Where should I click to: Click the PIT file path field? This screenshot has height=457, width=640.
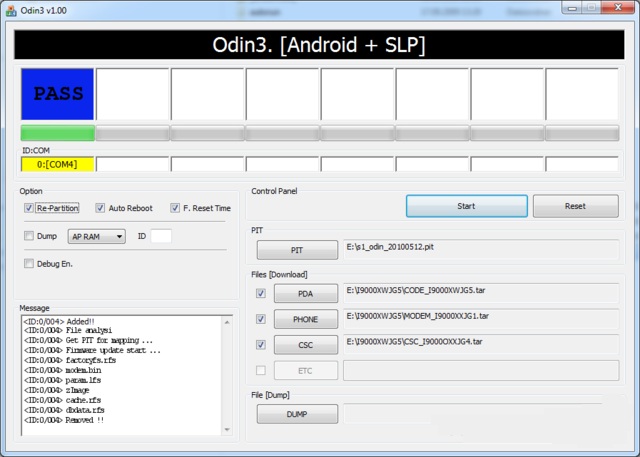pyautogui.click(x=481, y=249)
